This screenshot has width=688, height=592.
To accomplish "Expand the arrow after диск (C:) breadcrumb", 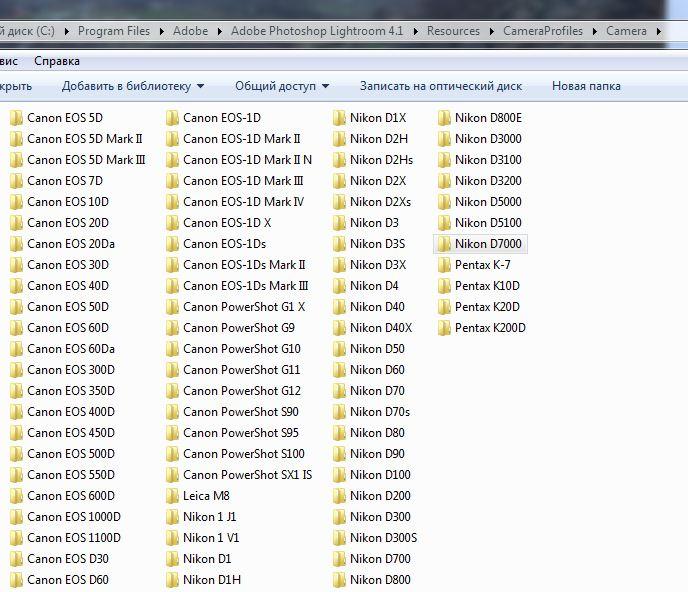I will pyautogui.click(x=67, y=32).
